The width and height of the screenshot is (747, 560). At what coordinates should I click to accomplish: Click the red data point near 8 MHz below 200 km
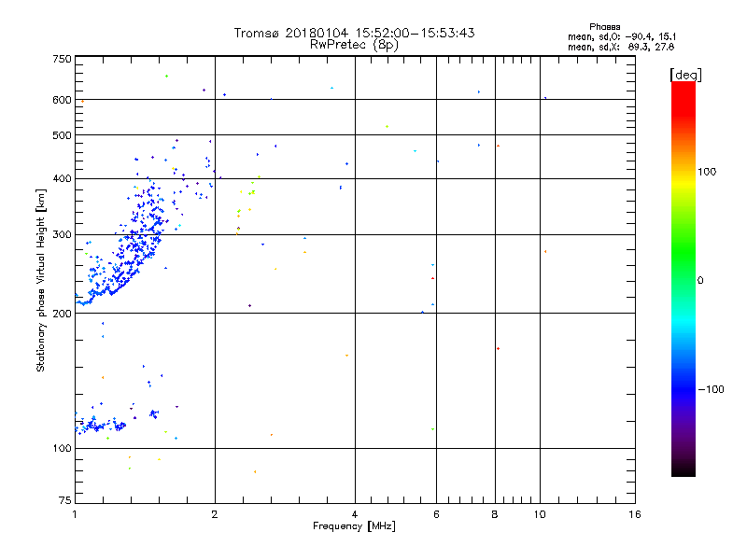coord(498,348)
